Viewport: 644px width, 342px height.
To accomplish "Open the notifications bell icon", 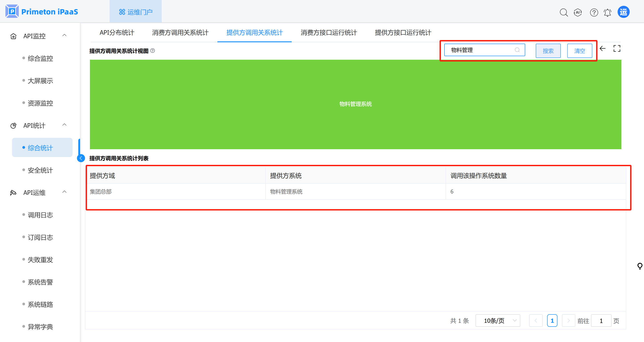I will pyautogui.click(x=607, y=13).
